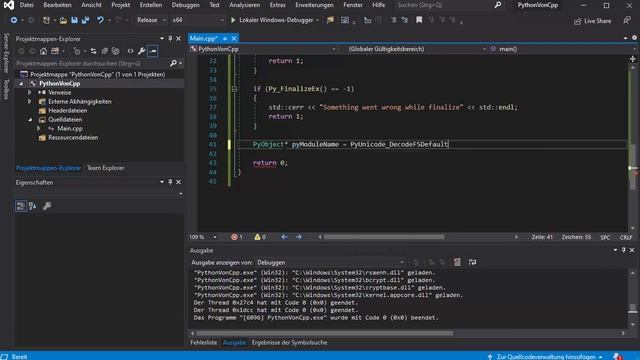Click the show all files icon
Image resolution: width=640 pixels, height=360 pixels.
(116, 51)
